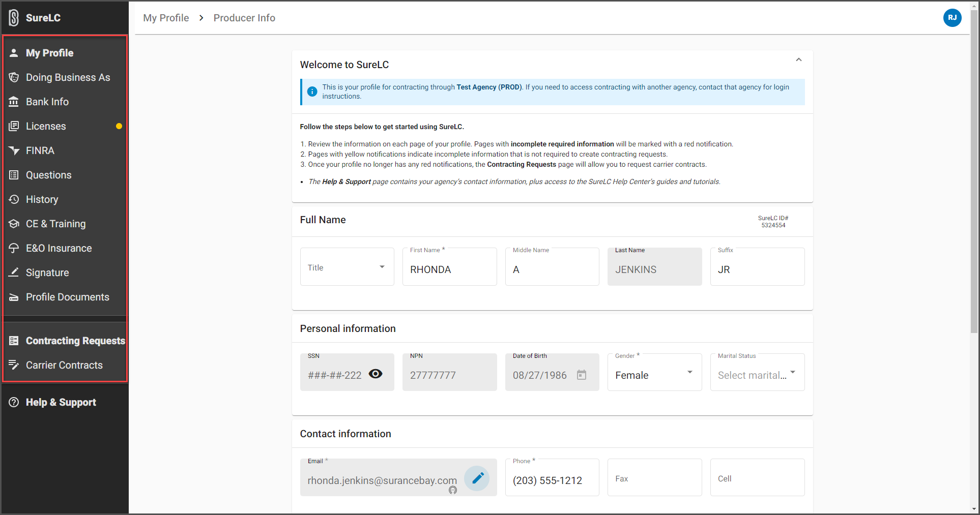980x515 pixels.
Task: View the History page
Action: (x=65, y=199)
